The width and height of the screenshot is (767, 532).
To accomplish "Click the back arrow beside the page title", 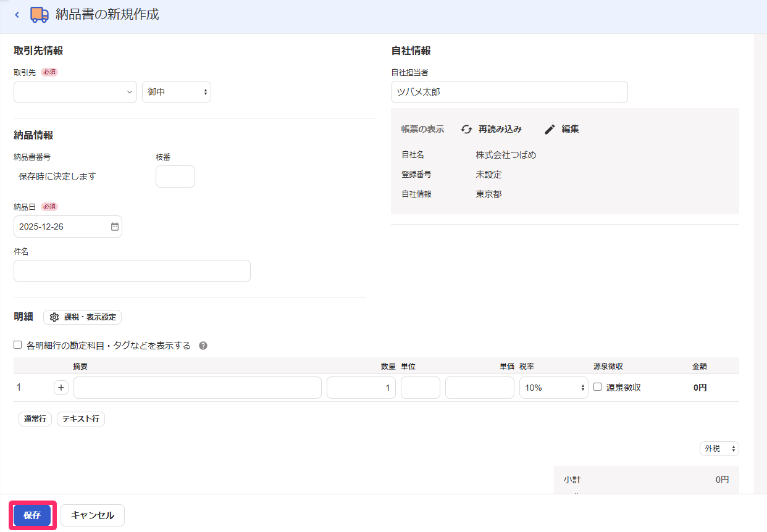I will point(17,15).
